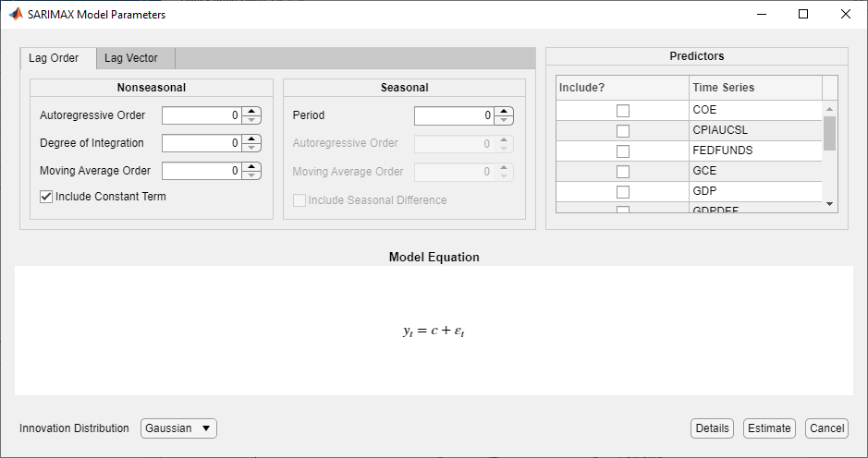Lower the Moving Average Order value
The image size is (868, 458).
251,175
